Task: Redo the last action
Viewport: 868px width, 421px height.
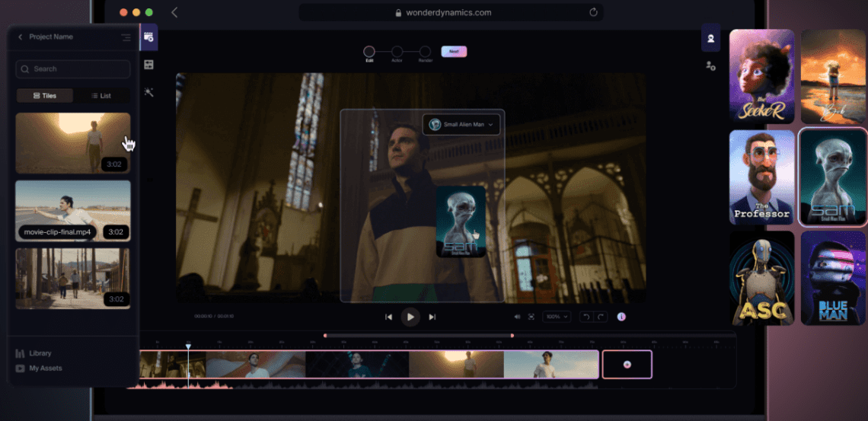Action: 600,317
